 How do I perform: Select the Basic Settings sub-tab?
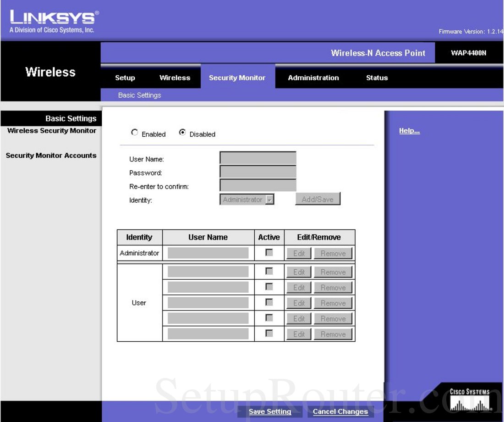[139, 95]
